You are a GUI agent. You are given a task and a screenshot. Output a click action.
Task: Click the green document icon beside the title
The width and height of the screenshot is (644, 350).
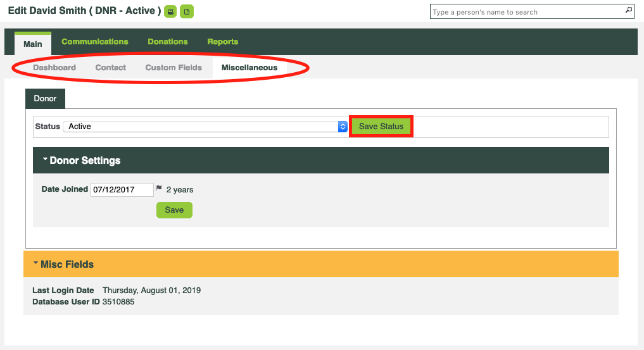pyautogui.click(x=187, y=11)
